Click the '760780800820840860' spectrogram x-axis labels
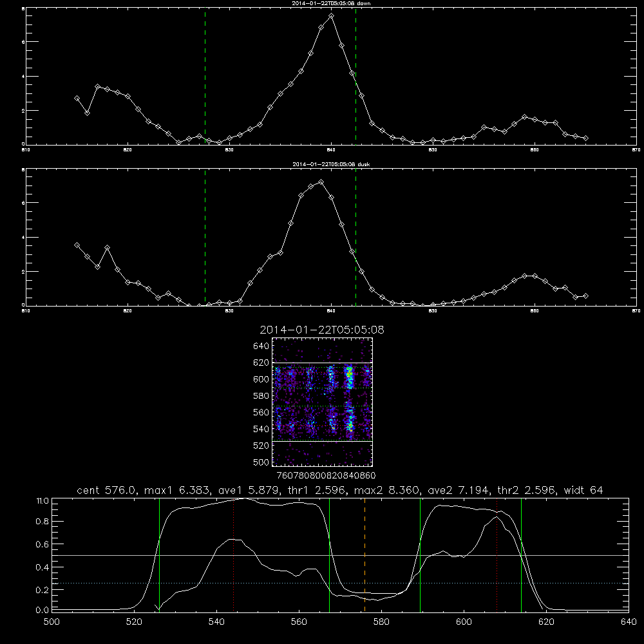Screen dimensions: 644x644 (x=326, y=475)
